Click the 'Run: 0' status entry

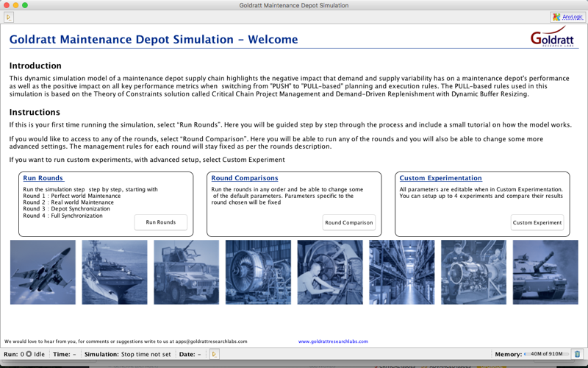(x=14, y=354)
